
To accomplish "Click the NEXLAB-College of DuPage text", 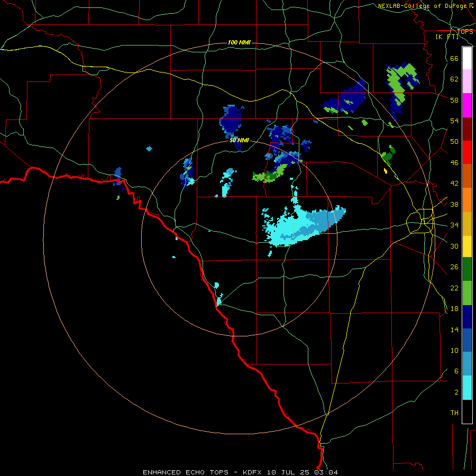I will [x=423, y=6].
